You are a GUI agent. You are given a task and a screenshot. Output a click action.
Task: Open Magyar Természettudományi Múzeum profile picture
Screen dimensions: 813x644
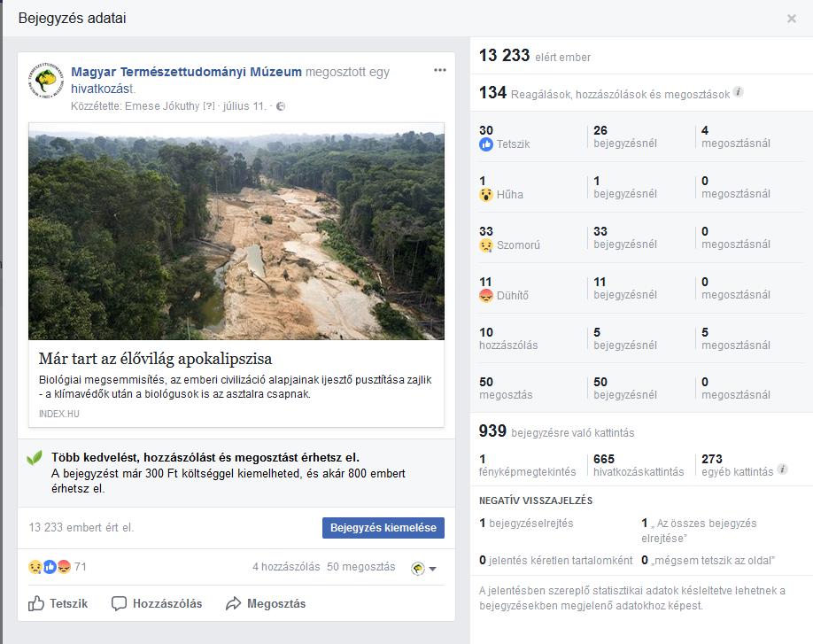pos(46,81)
